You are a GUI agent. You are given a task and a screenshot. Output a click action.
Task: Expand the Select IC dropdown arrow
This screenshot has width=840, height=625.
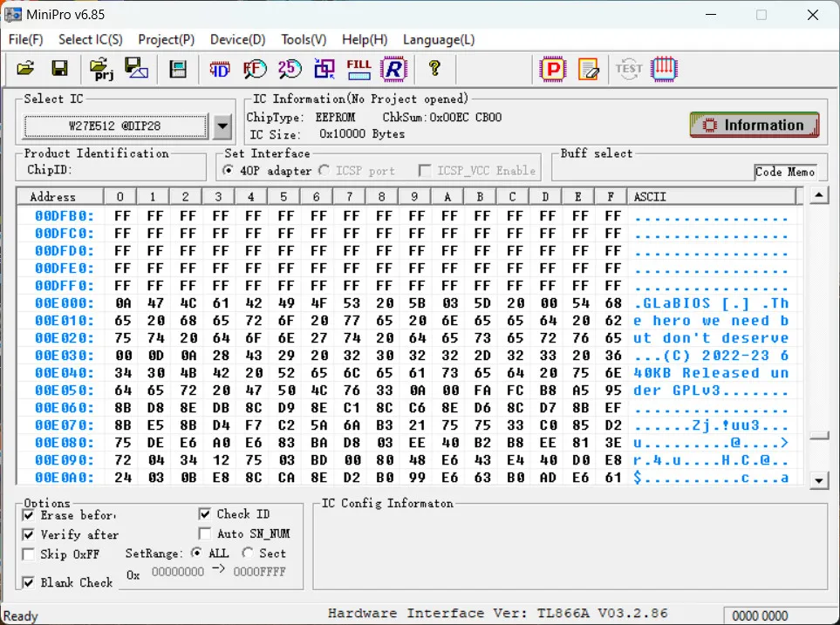tap(223, 126)
